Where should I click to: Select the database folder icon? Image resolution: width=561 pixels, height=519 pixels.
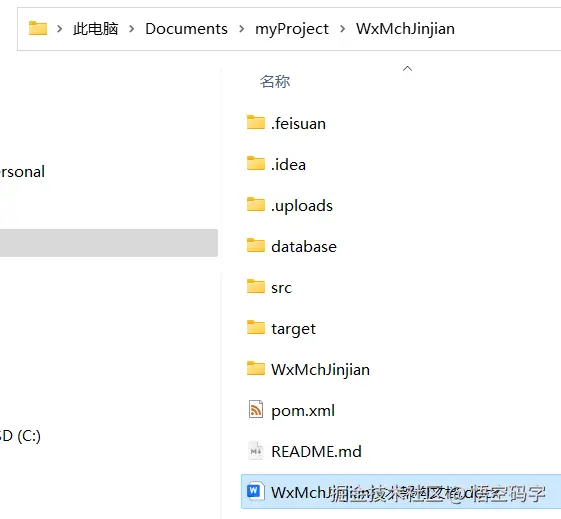[256, 246]
